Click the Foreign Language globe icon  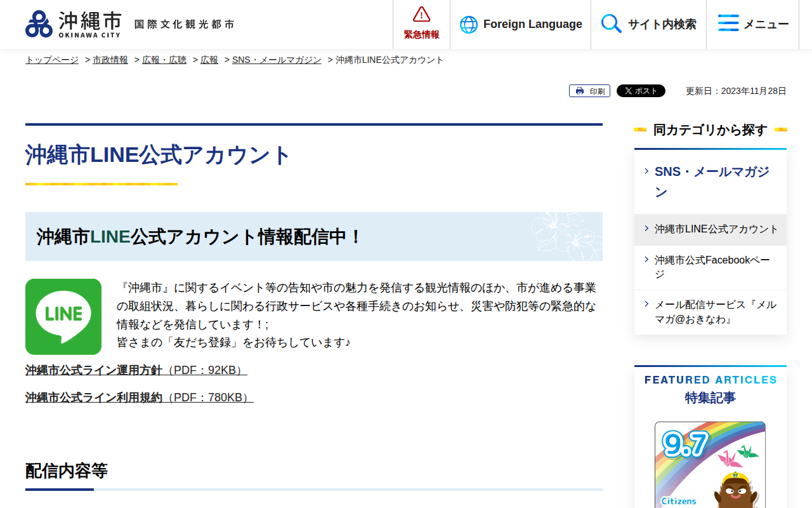tap(469, 25)
